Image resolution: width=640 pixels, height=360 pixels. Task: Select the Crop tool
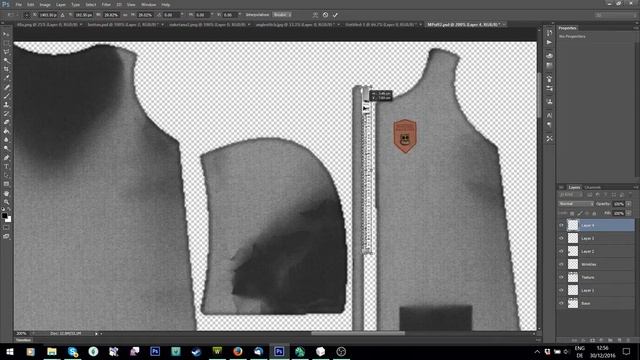[6, 69]
